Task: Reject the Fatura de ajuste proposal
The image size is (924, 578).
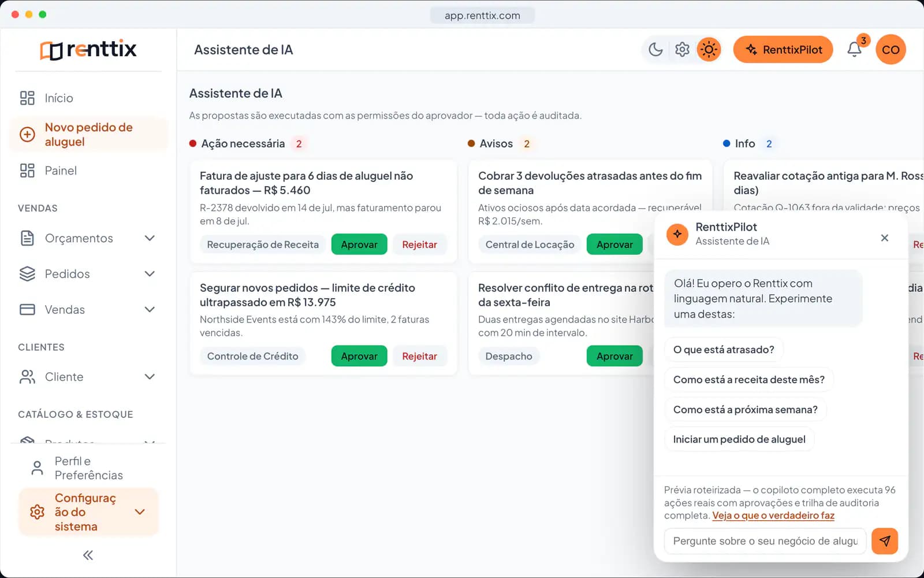Action: (419, 244)
